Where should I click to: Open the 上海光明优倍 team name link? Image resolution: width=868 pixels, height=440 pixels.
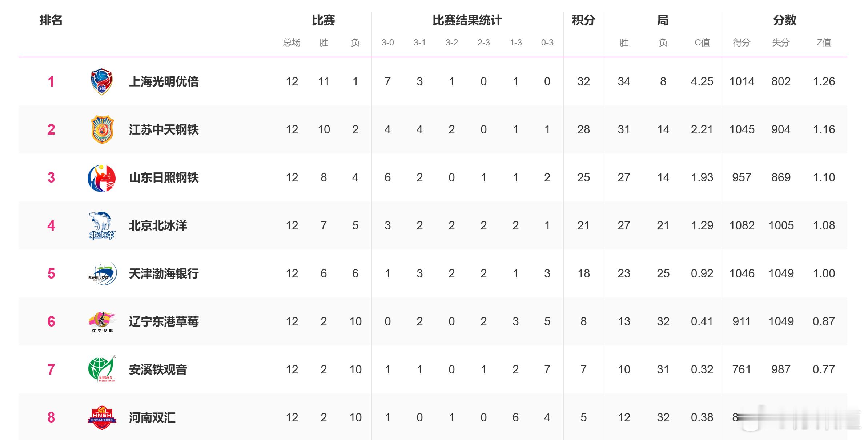point(164,81)
